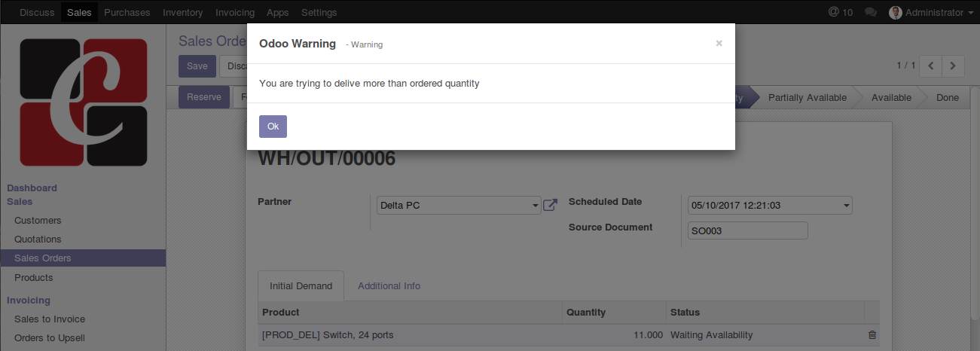Click the Save button
This screenshot has width=980, height=351.
[197, 66]
